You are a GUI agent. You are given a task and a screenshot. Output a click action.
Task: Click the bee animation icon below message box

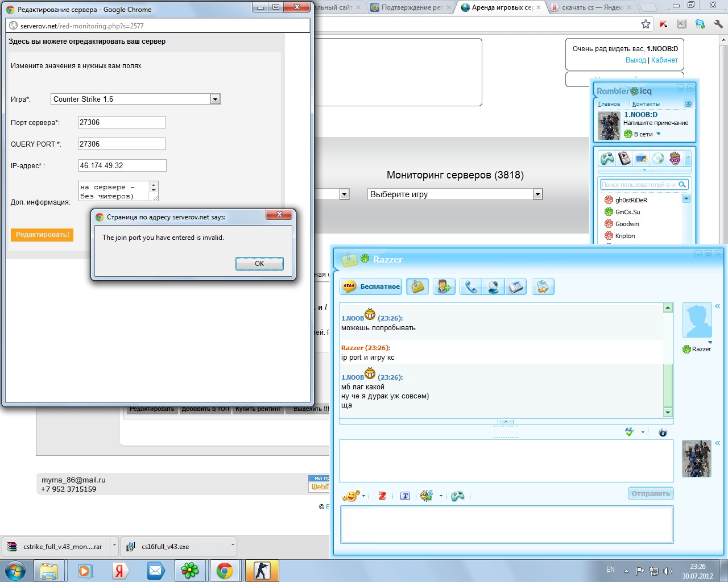click(427, 496)
